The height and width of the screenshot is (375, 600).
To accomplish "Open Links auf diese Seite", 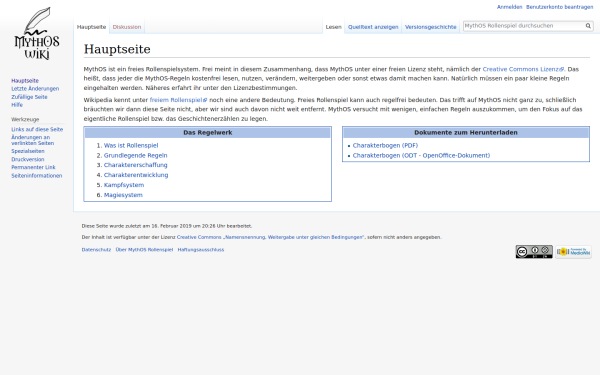I will [37, 129].
